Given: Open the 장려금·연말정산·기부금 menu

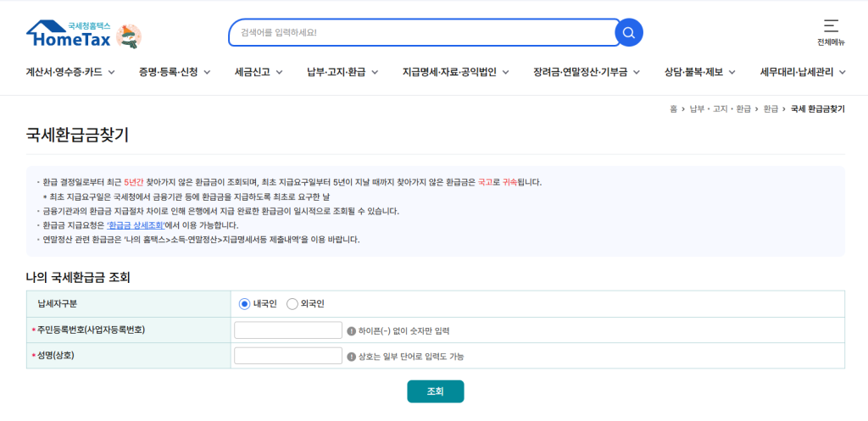Looking at the screenshot, I should click(x=580, y=72).
